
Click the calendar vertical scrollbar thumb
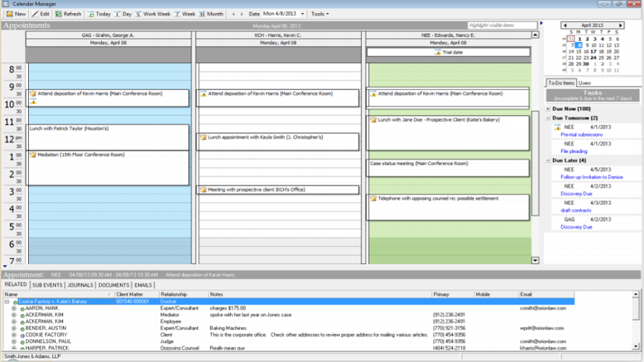pos(535,163)
